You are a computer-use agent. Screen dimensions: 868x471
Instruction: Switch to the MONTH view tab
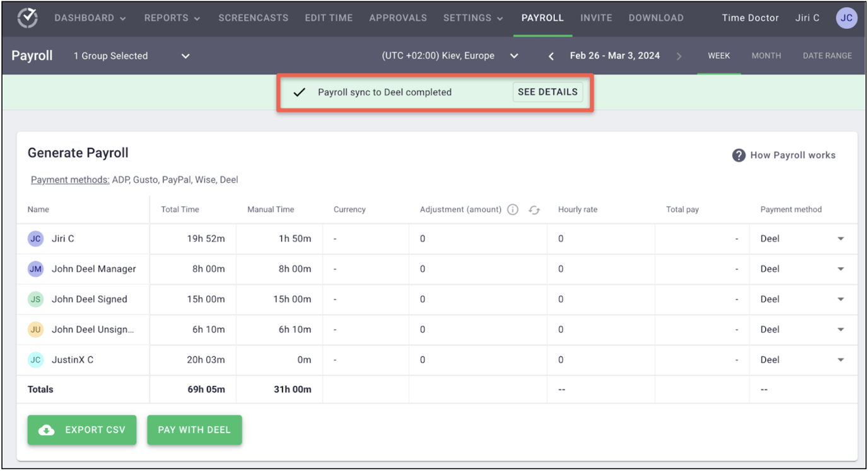(766, 55)
